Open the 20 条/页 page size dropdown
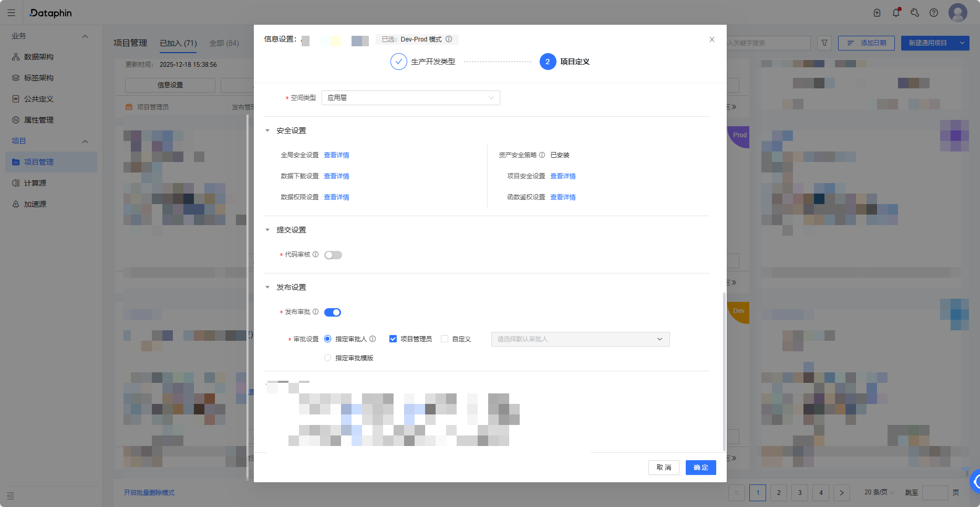The image size is (980, 507). point(880,492)
